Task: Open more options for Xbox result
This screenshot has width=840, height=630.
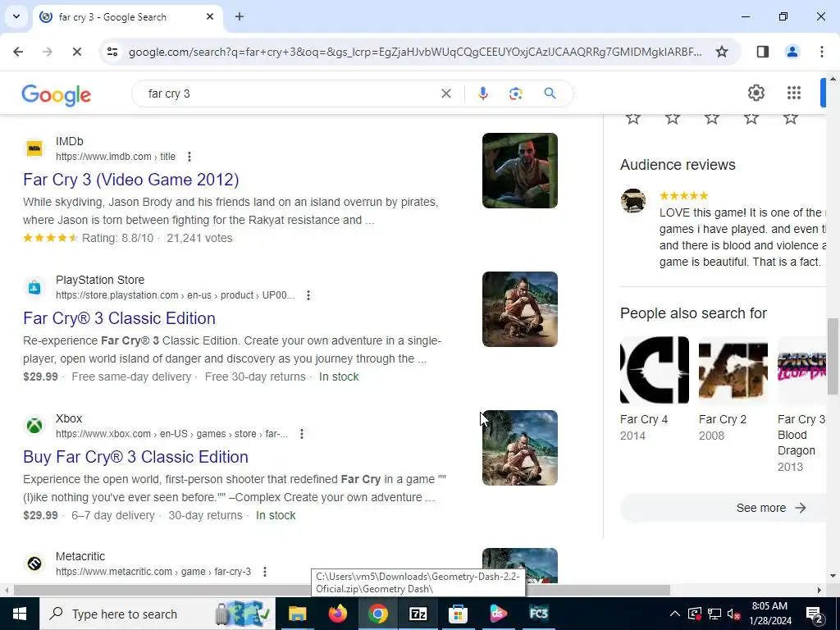Action: coord(302,434)
